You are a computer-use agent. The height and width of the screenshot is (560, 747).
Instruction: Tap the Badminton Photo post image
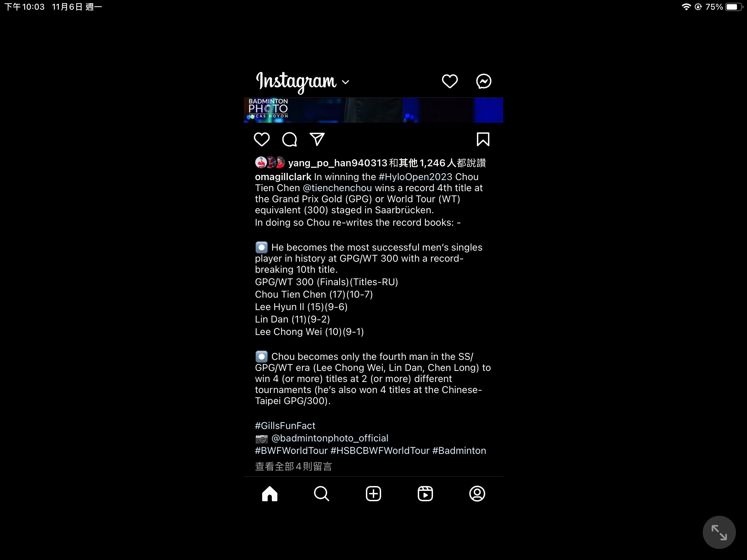[373, 110]
